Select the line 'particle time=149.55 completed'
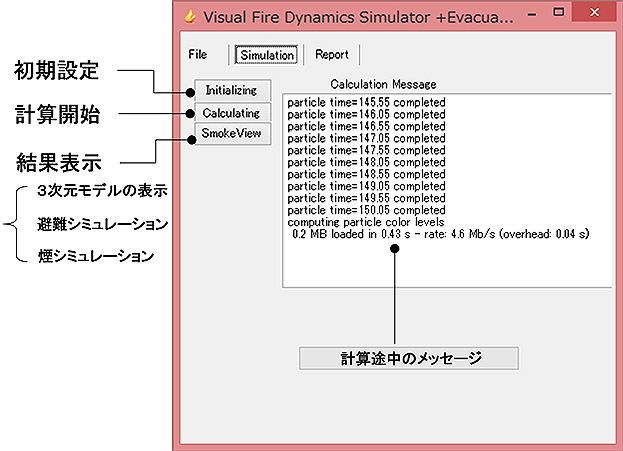623x451 pixels. pyautogui.click(x=366, y=198)
